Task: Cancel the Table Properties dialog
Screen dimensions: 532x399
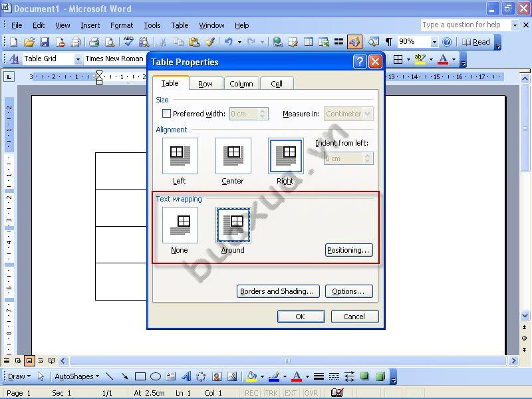Action: 354,317
